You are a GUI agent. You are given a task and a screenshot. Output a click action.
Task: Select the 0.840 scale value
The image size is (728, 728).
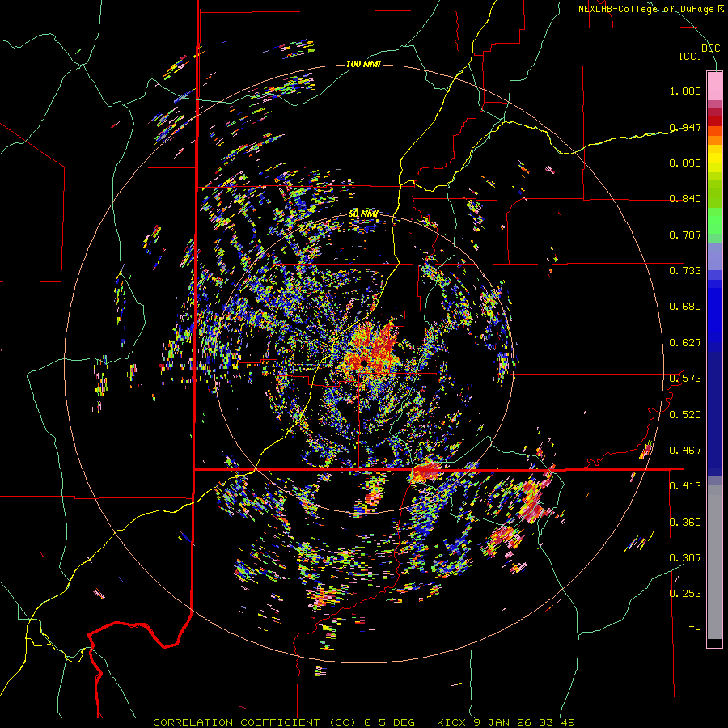point(685,199)
